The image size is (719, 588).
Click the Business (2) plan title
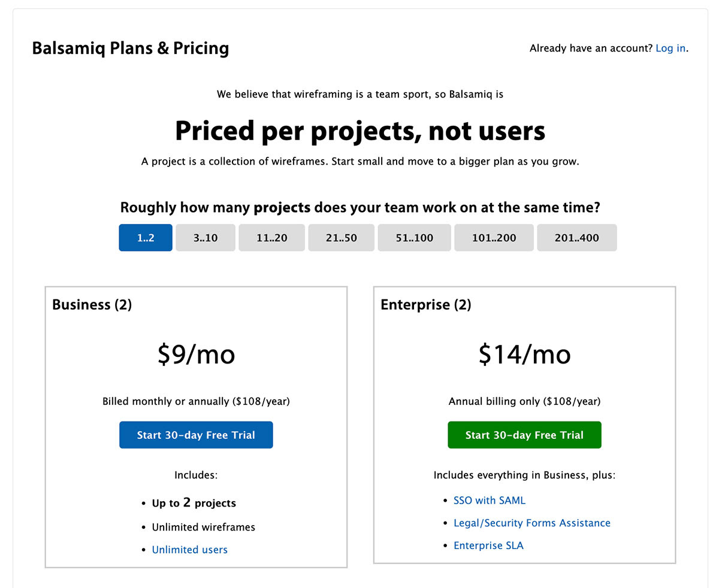click(92, 305)
